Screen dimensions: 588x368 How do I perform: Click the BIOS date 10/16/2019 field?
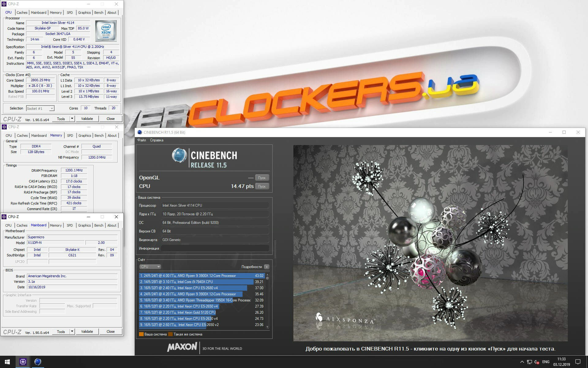pyautogui.click(x=72, y=287)
